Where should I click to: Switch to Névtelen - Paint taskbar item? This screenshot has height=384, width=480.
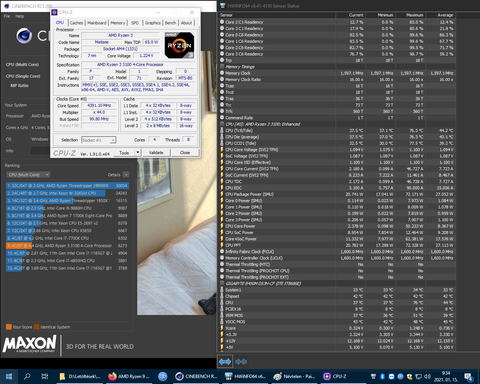coord(294,377)
